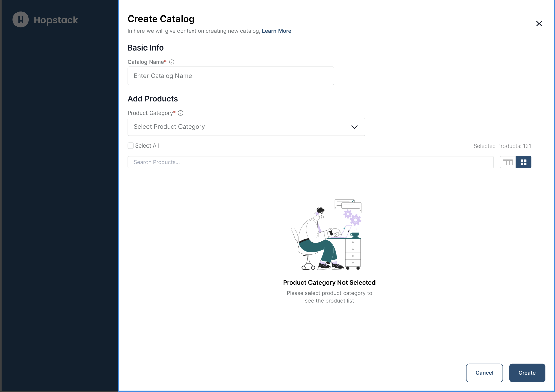The width and height of the screenshot is (555, 392).
Task: Expand the product category chevron arrow
Action: [x=354, y=127]
